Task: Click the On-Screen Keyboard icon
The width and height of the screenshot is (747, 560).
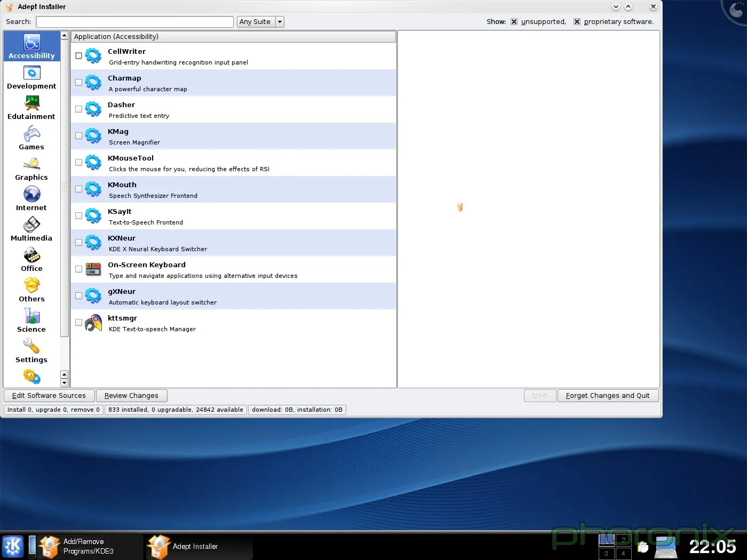Action: click(93, 269)
